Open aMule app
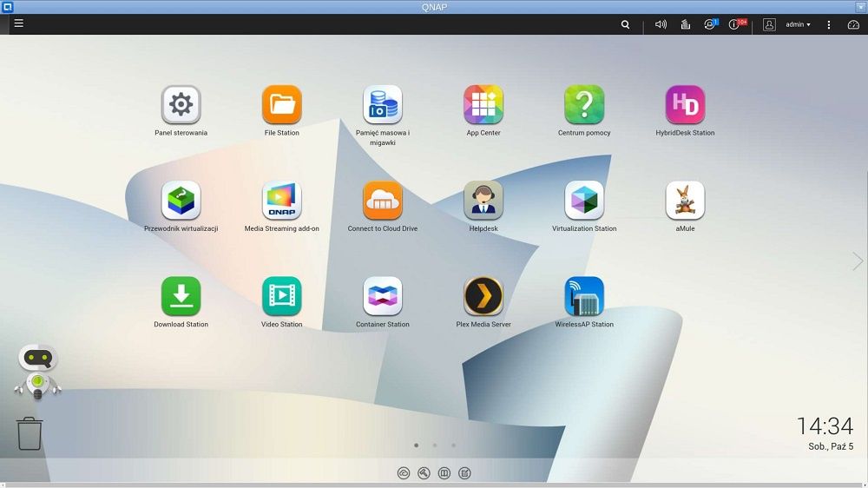Viewport: 868px width, 488px height. click(685, 201)
